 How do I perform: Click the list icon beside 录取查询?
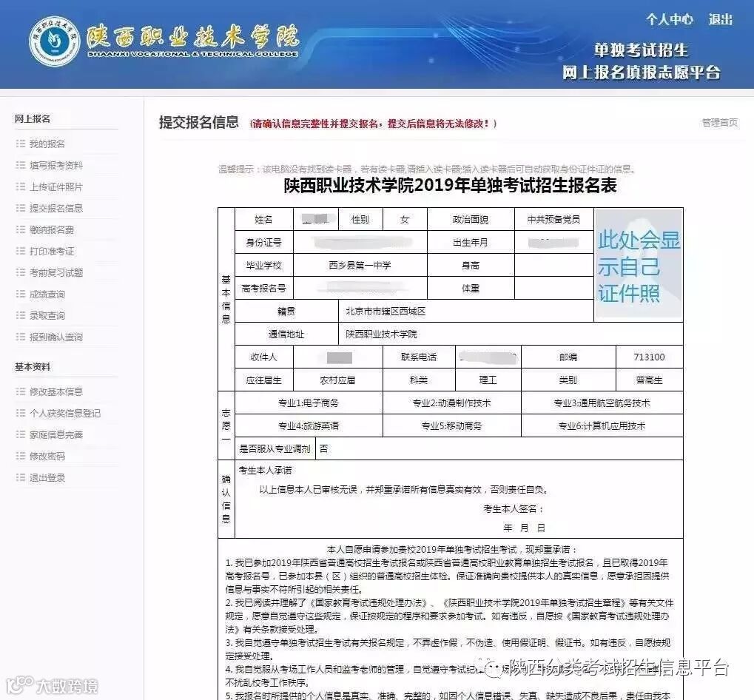[20, 315]
